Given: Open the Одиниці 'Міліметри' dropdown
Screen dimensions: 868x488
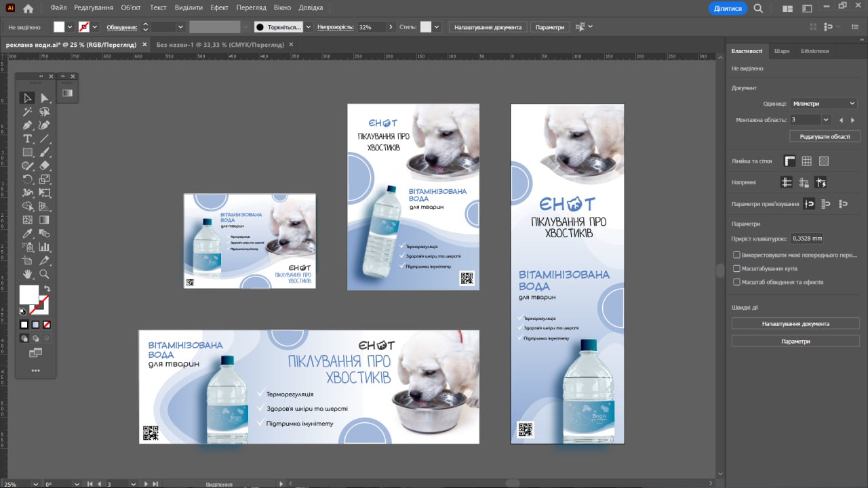Looking at the screenshot, I should point(823,104).
